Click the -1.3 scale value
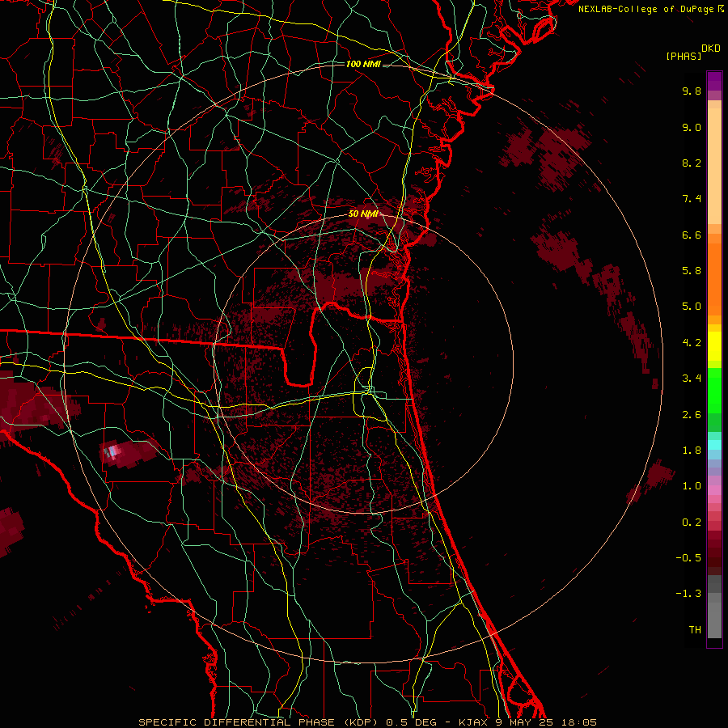Image resolution: width=728 pixels, height=728 pixels. (x=688, y=594)
